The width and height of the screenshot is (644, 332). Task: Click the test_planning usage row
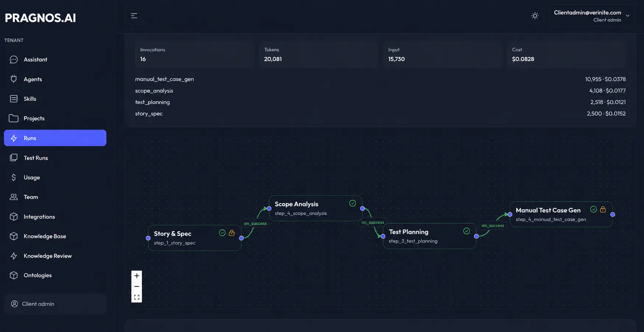click(x=380, y=102)
